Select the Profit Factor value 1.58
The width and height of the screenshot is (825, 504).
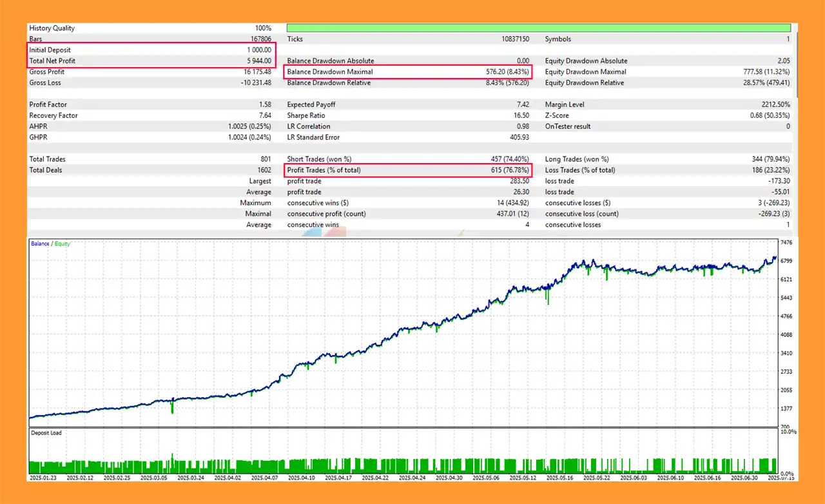pyautogui.click(x=263, y=105)
